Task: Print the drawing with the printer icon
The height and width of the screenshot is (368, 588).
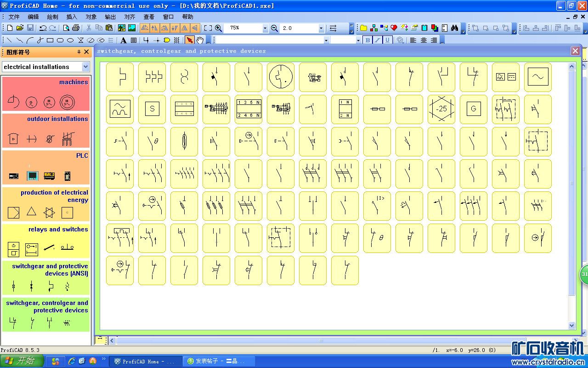Action: (76, 28)
